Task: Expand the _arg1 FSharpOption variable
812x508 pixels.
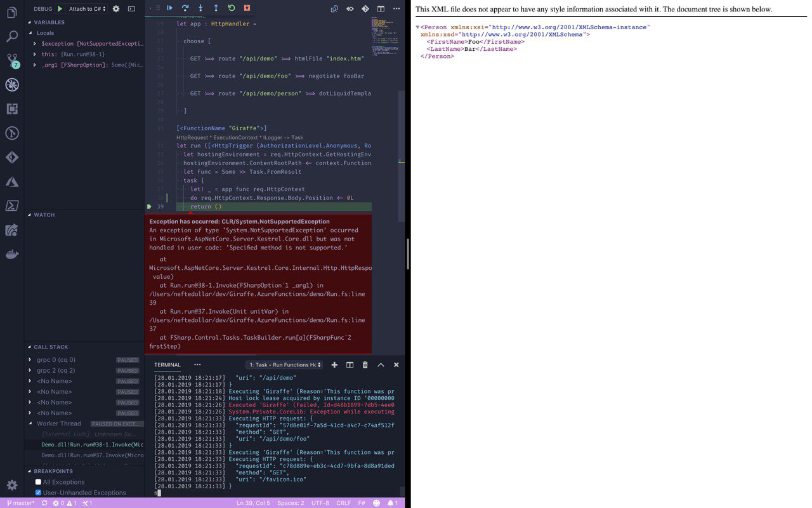Action: [x=35, y=65]
